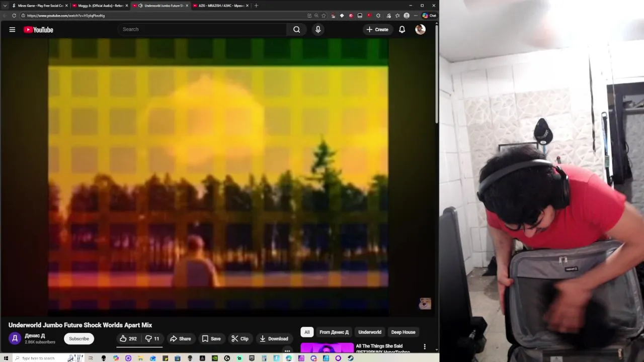Image resolution: width=644 pixels, height=362 pixels.
Task: Dislike the video with 11 dislikes
Action: (152, 339)
